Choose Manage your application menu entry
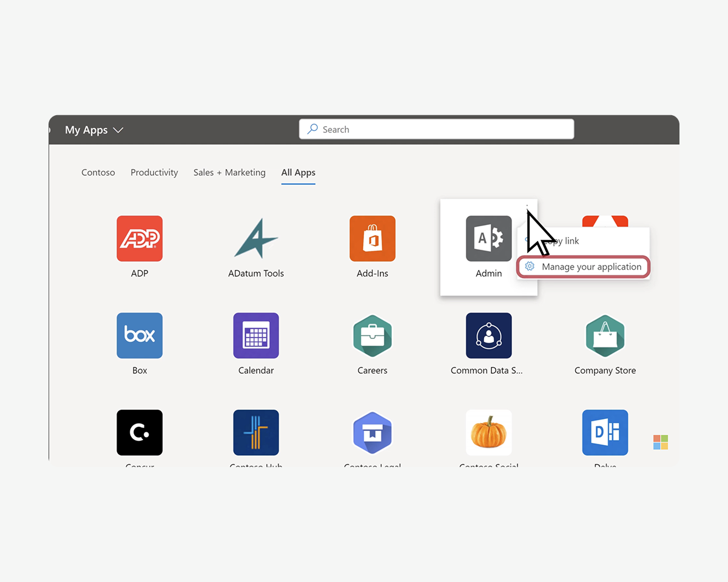 (583, 267)
